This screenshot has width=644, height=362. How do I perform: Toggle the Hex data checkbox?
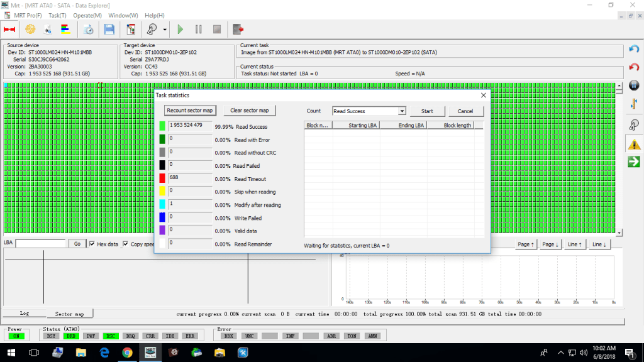(x=92, y=244)
